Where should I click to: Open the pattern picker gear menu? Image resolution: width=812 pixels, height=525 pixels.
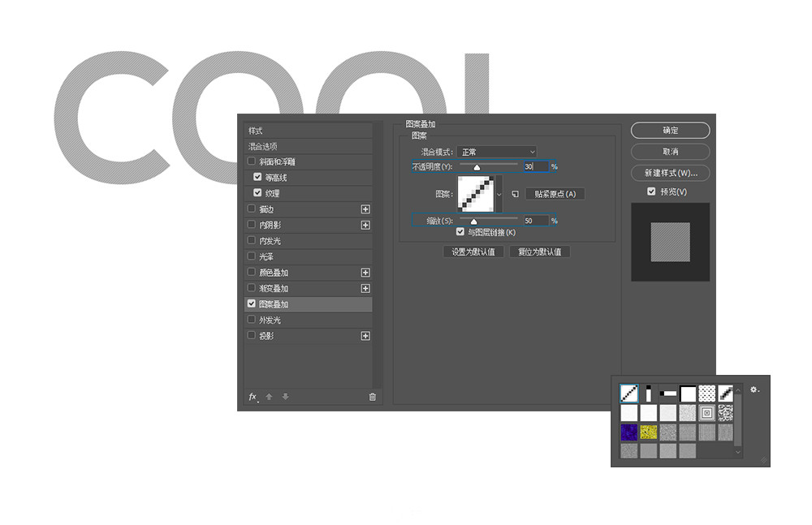tap(754, 390)
